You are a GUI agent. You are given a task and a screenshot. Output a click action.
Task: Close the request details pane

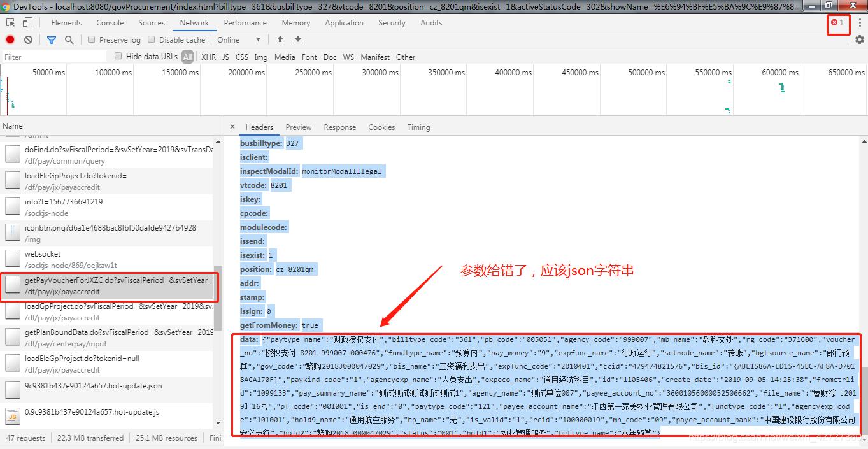[232, 127]
